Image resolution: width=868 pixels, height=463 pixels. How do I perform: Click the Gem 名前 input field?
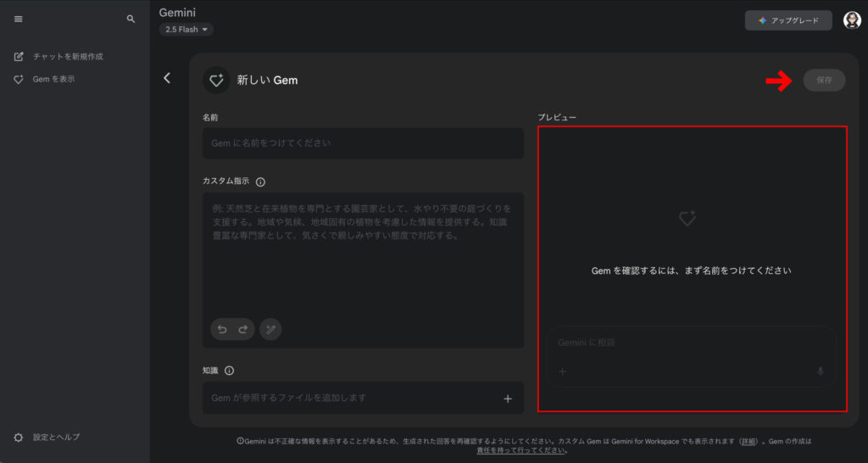(x=363, y=143)
